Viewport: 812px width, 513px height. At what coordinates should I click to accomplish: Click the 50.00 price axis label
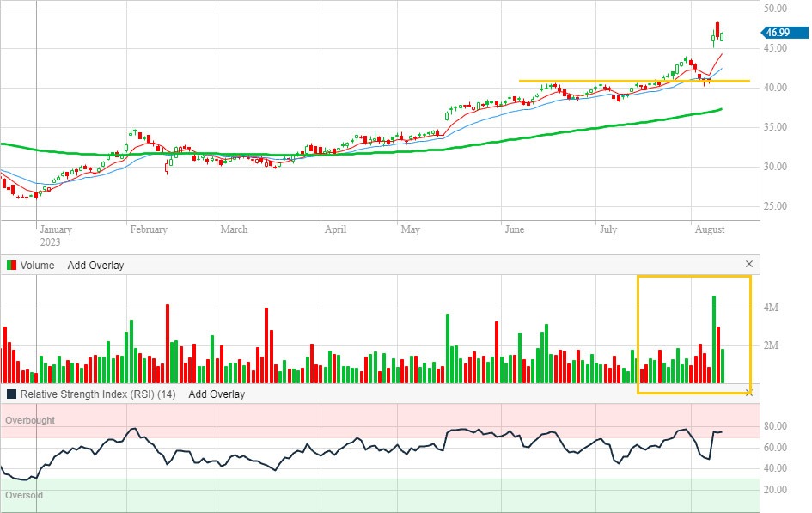click(x=775, y=9)
